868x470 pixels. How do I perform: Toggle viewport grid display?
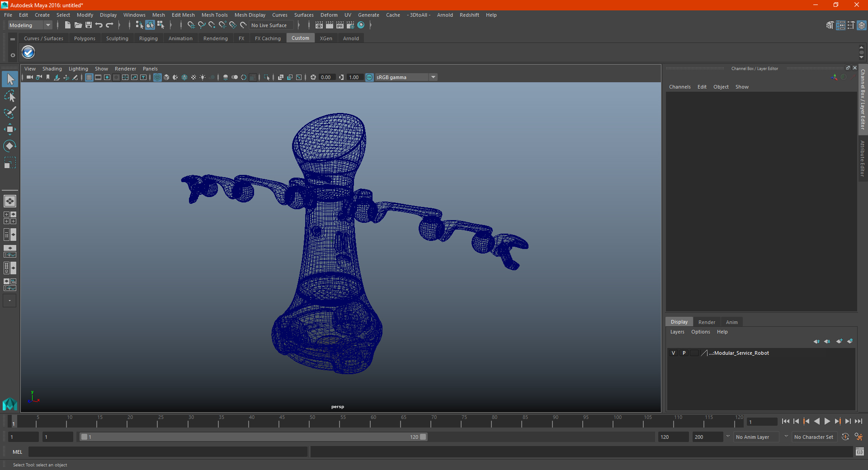click(x=89, y=77)
